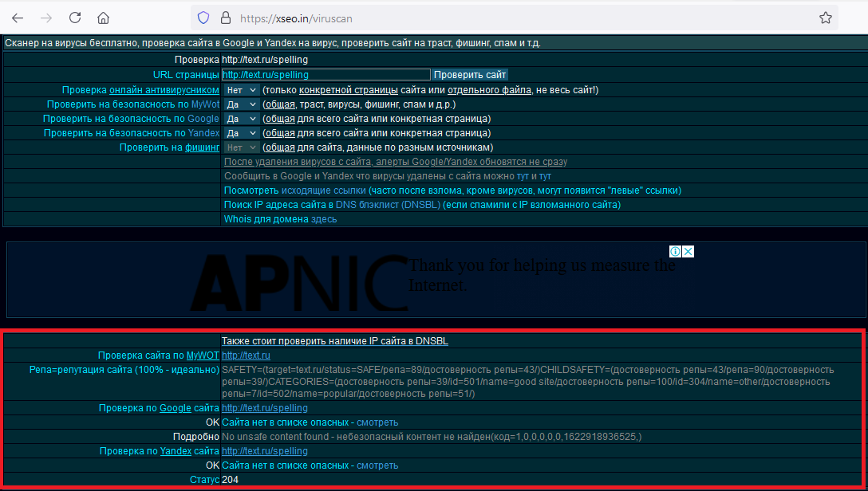Go to browser home page icon

tap(104, 18)
